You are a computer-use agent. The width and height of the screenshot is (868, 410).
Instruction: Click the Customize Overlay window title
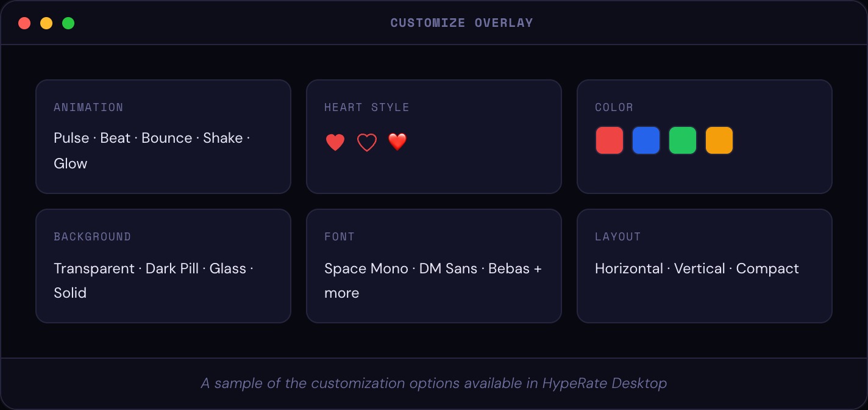pyautogui.click(x=461, y=23)
